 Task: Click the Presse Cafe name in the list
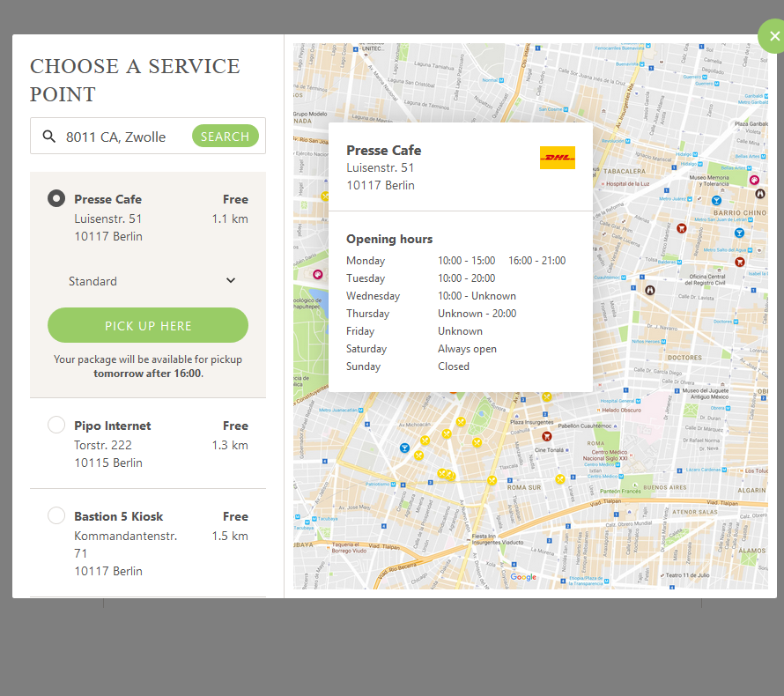point(108,199)
